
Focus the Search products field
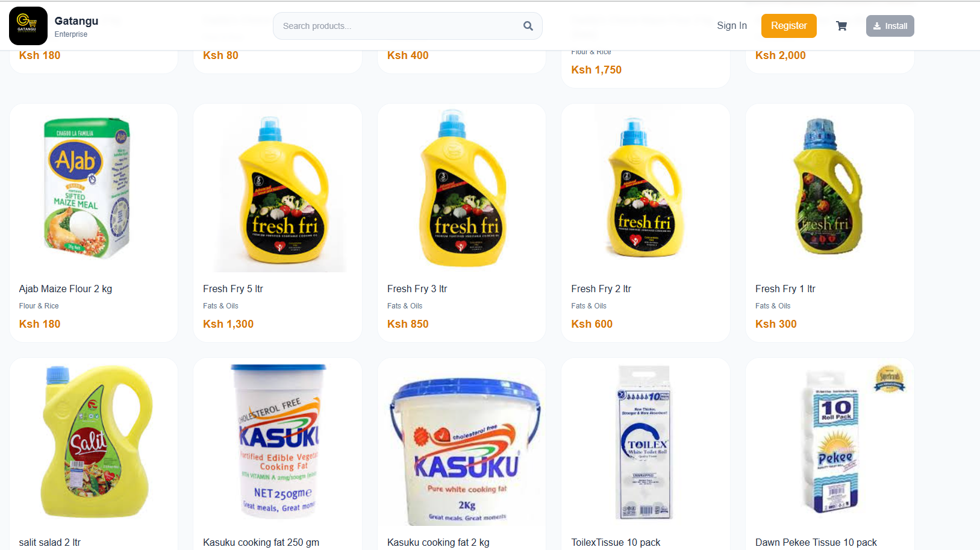click(x=398, y=26)
